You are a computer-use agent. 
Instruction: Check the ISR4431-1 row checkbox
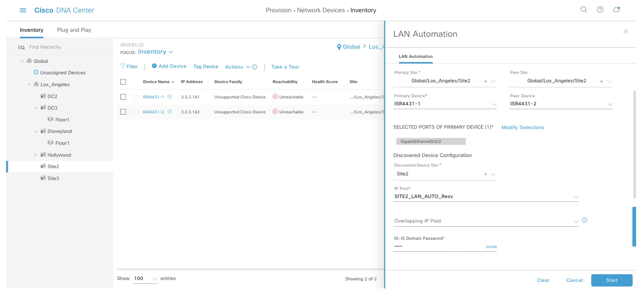point(123,97)
